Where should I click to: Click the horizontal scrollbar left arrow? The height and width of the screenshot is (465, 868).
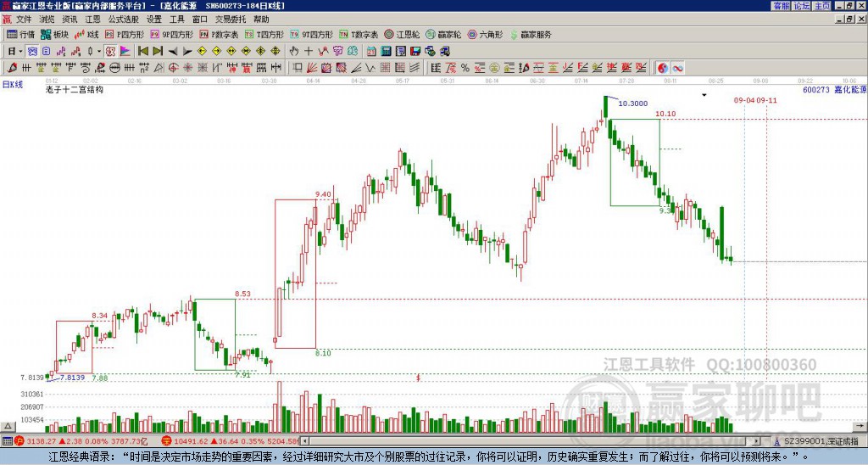[304, 441]
